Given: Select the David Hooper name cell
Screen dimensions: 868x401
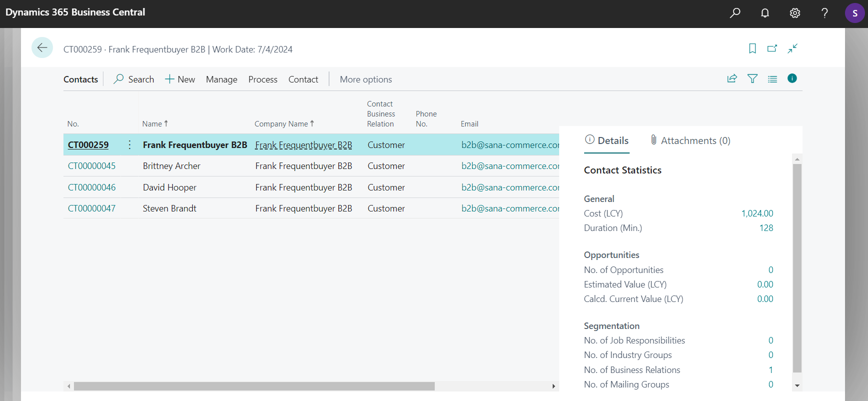Looking at the screenshot, I should pos(169,187).
